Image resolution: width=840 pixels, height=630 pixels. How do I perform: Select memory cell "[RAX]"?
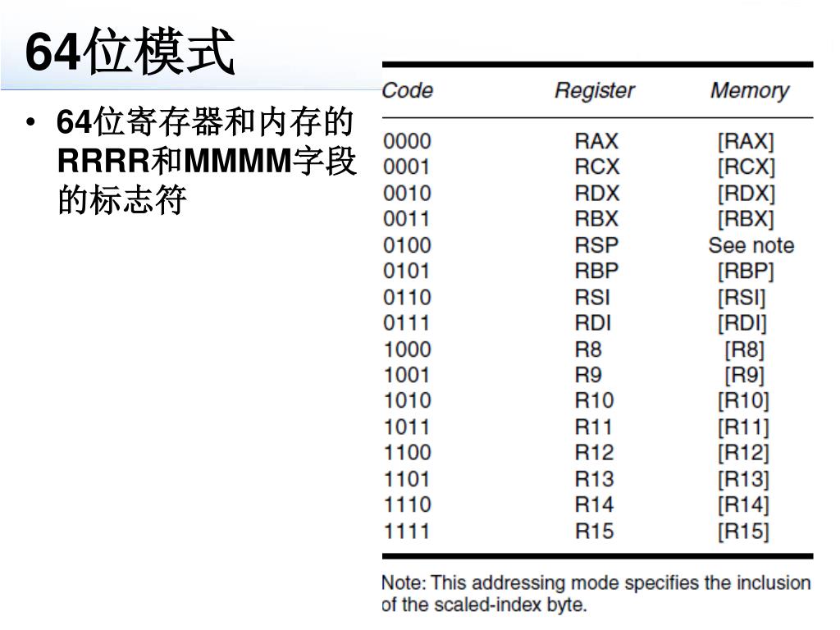746,141
